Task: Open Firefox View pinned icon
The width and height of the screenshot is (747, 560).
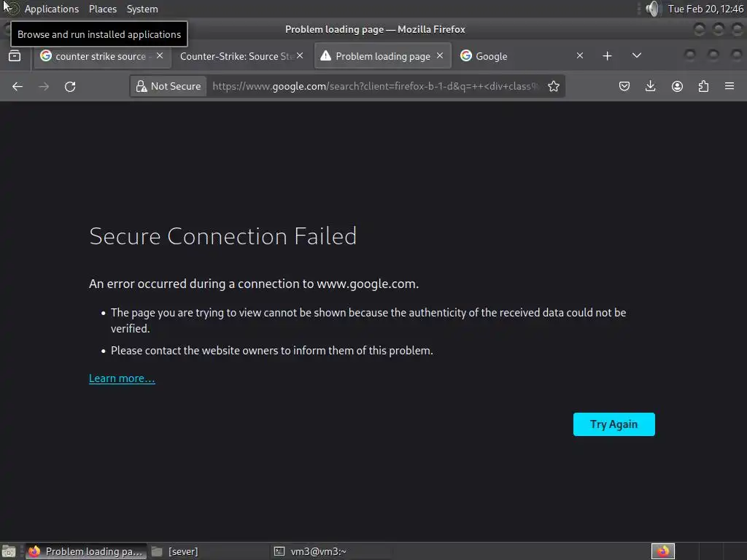Action: [x=15, y=56]
